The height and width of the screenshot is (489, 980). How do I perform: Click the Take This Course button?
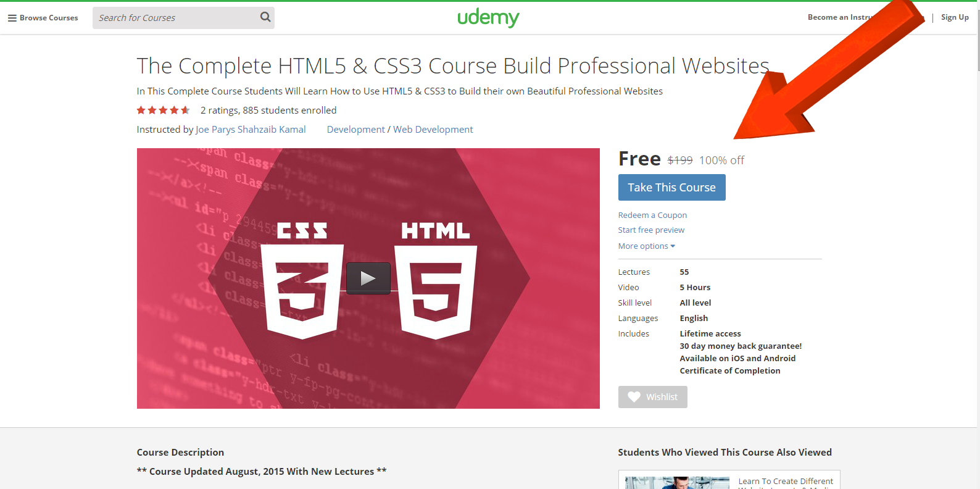click(x=672, y=188)
